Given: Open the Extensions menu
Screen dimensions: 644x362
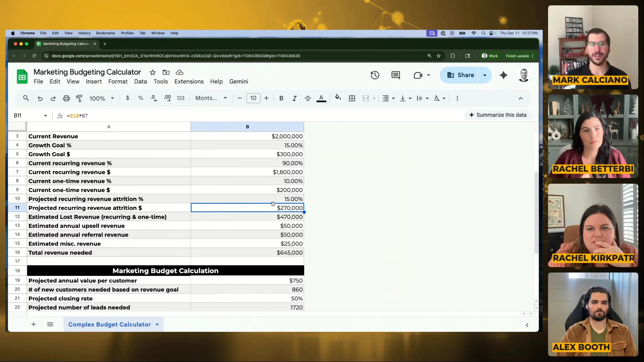Looking at the screenshot, I should pyautogui.click(x=189, y=81).
